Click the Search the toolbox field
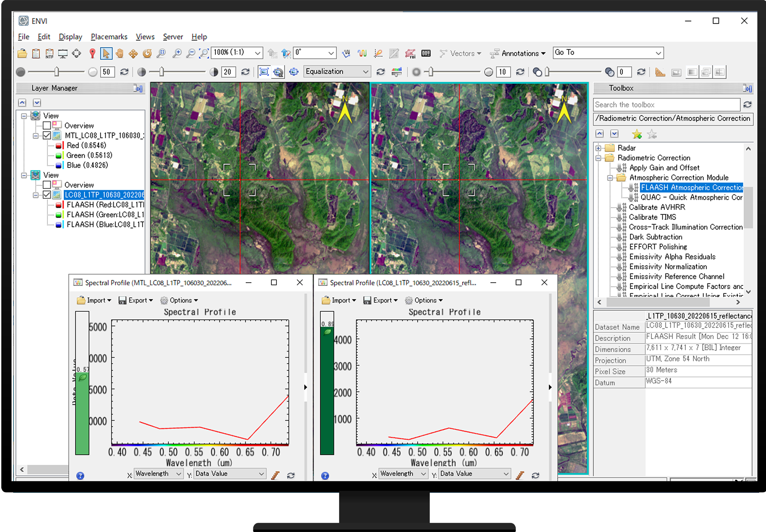The width and height of the screenshot is (766, 532). 666,105
